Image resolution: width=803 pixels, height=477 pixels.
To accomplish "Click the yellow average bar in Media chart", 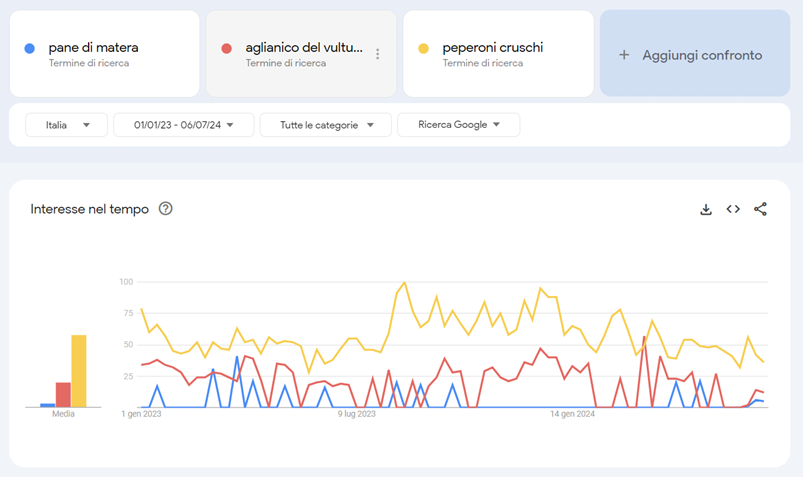I will pos(79,371).
